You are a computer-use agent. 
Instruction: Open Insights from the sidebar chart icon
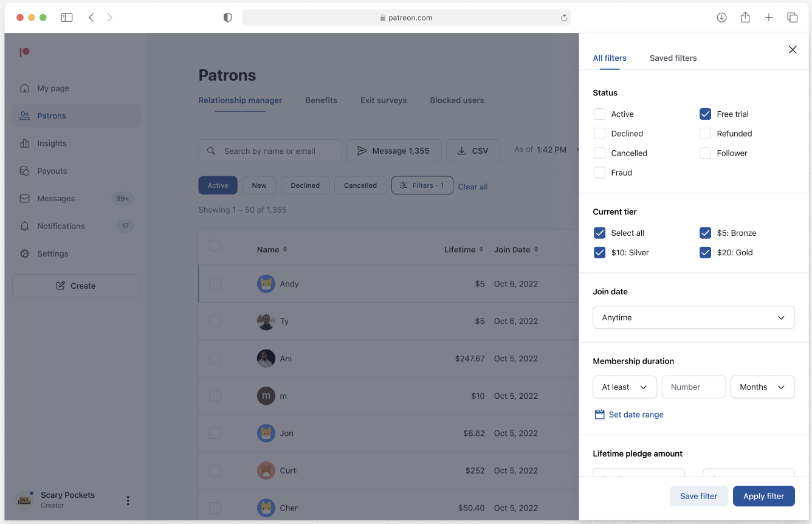tap(24, 143)
